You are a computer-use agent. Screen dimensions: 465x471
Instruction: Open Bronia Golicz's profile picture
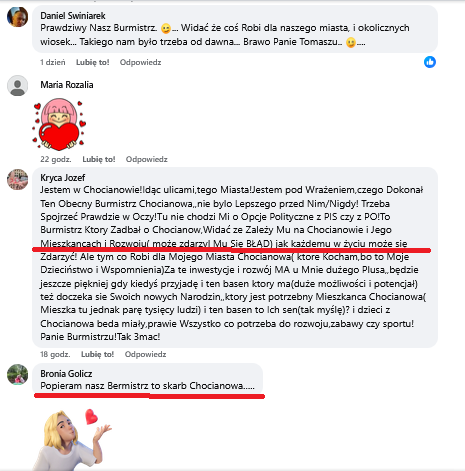pos(17,374)
